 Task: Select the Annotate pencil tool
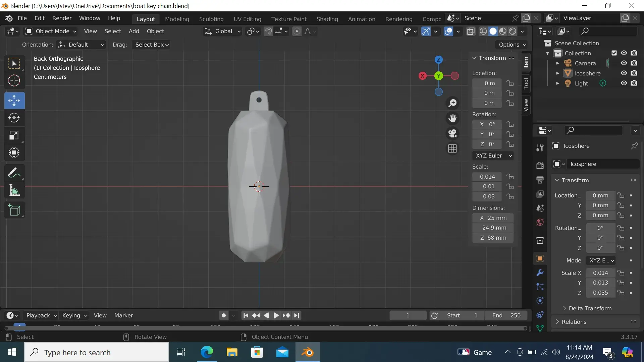click(x=14, y=173)
